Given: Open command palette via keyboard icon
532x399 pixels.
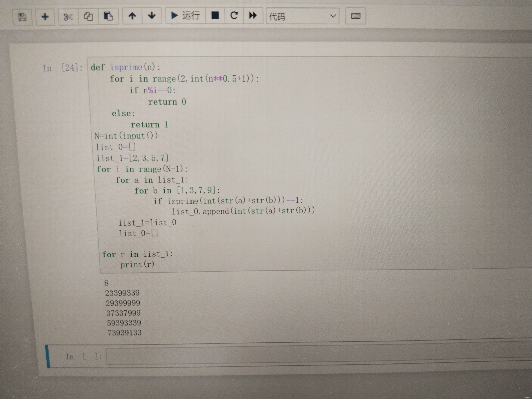Looking at the screenshot, I should click(x=355, y=16).
